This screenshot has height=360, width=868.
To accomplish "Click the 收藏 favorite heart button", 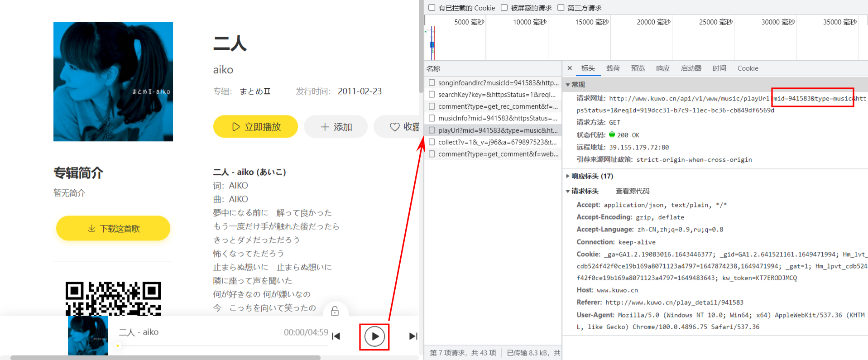I will click(397, 126).
